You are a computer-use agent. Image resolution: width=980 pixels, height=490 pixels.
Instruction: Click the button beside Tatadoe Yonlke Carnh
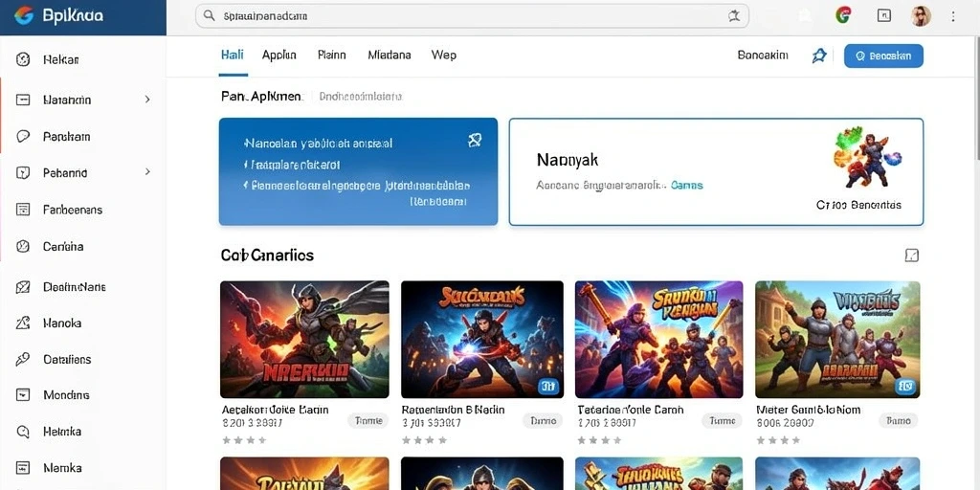722,421
